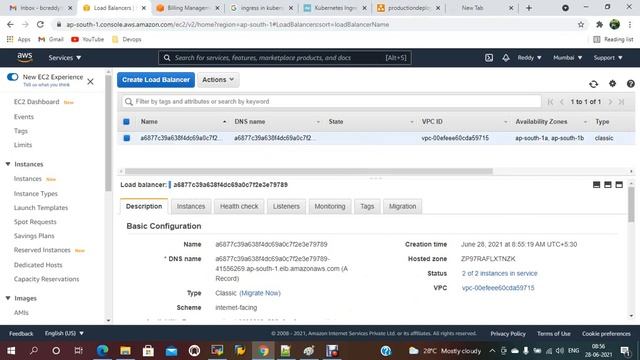Bookmark this page star icon

coord(581,24)
